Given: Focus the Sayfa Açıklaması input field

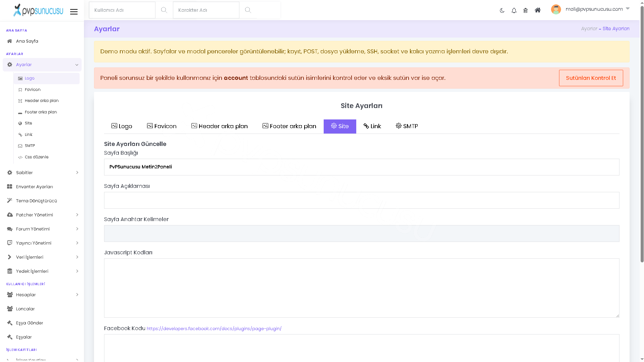Looking at the screenshot, I should click(362, 200).
